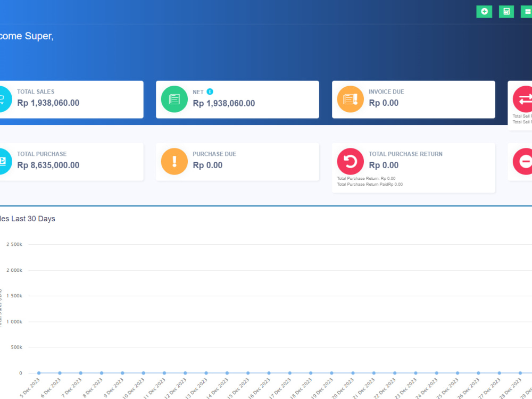Click the green Net receipt icon

(173, 99)
